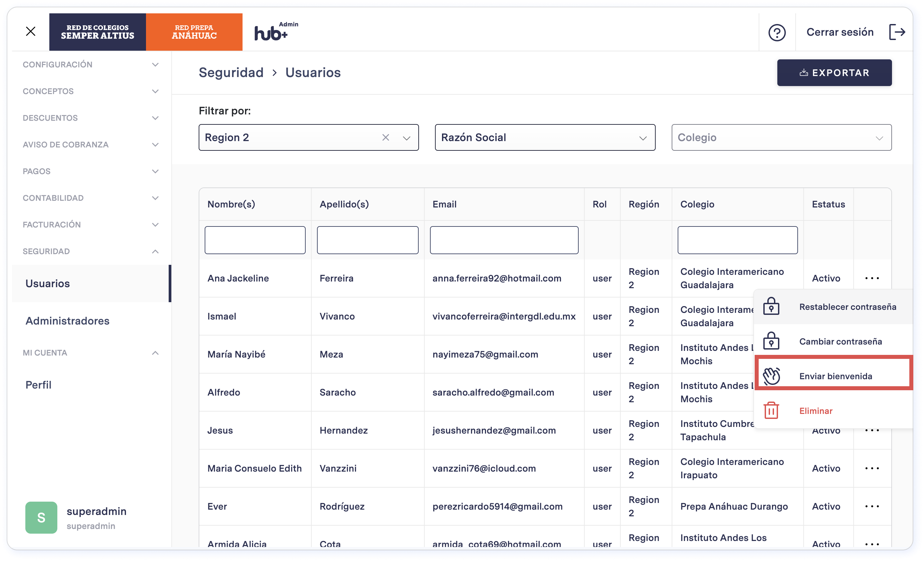This screenshot has width=924, height=561.
Task: Click Seguridad in the breadcrumb
Action: tap(231, 72)
